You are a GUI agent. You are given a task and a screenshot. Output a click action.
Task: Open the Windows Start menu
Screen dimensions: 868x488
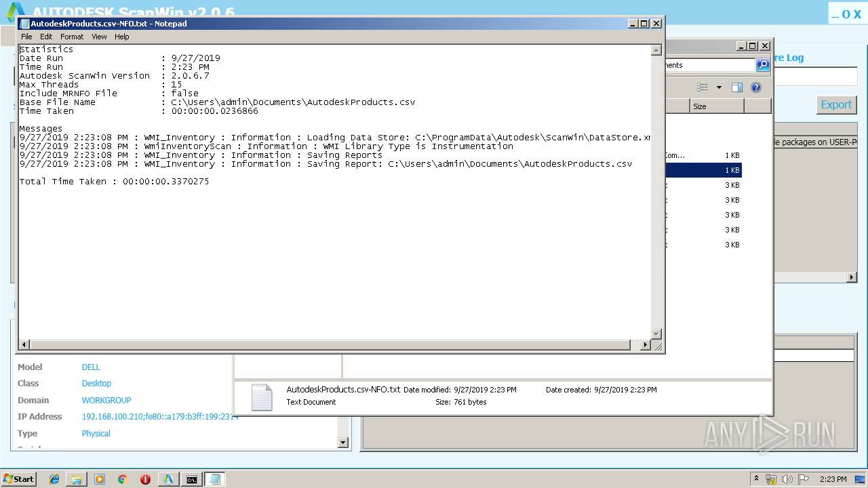[x=19, y=479]
